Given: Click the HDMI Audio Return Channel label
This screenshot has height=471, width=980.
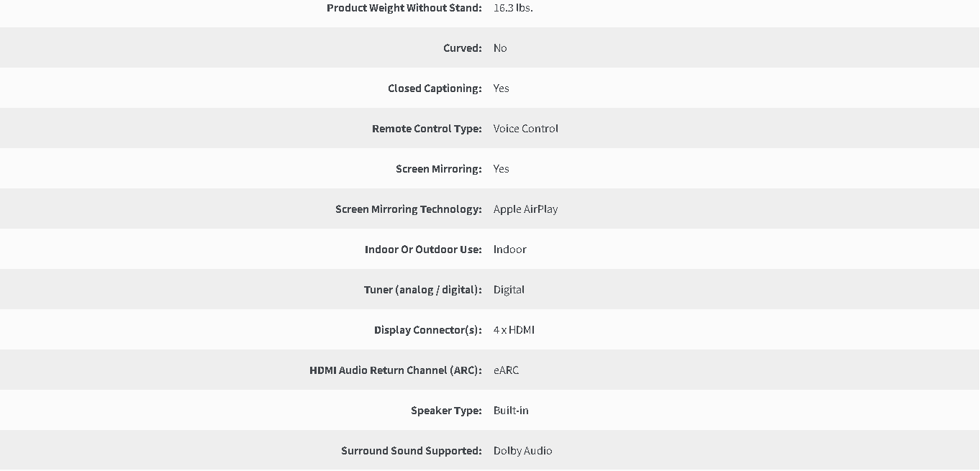Looking at the screenshot, I should [396, 370].
